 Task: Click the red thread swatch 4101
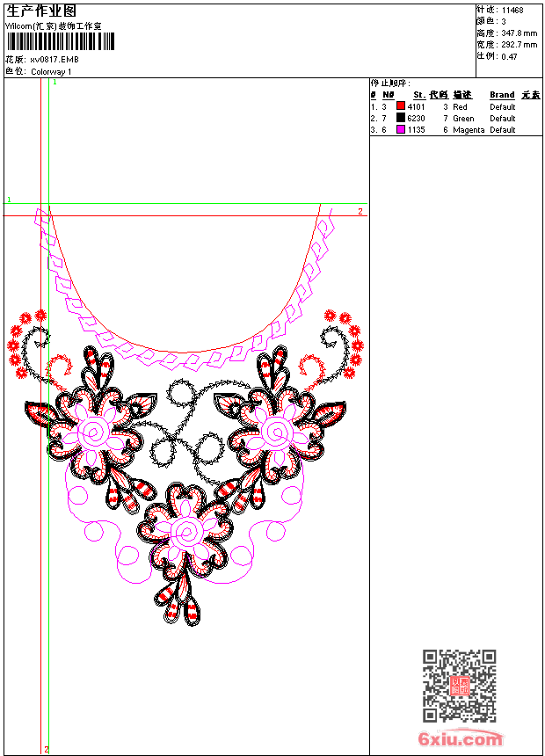click(x=400, y=106)
